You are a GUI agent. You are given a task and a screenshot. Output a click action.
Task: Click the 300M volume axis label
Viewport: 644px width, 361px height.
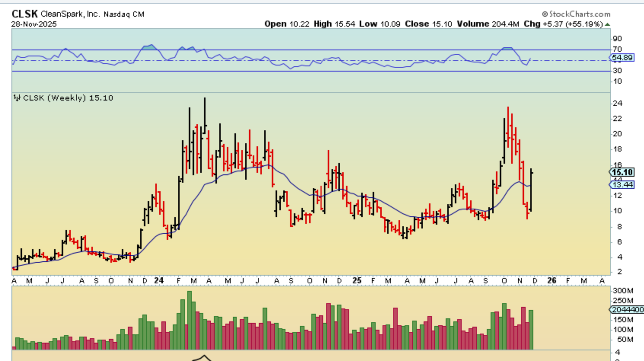pos(623,291)
